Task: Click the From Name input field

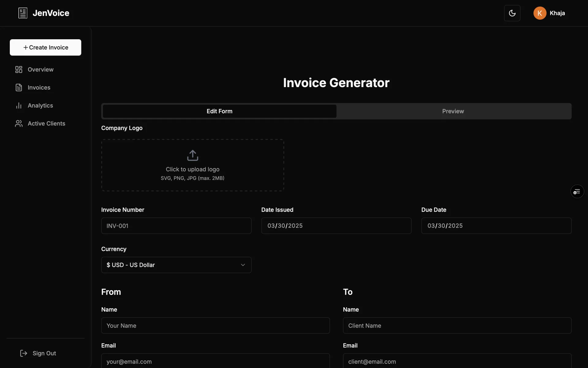Action: (215, 326)
